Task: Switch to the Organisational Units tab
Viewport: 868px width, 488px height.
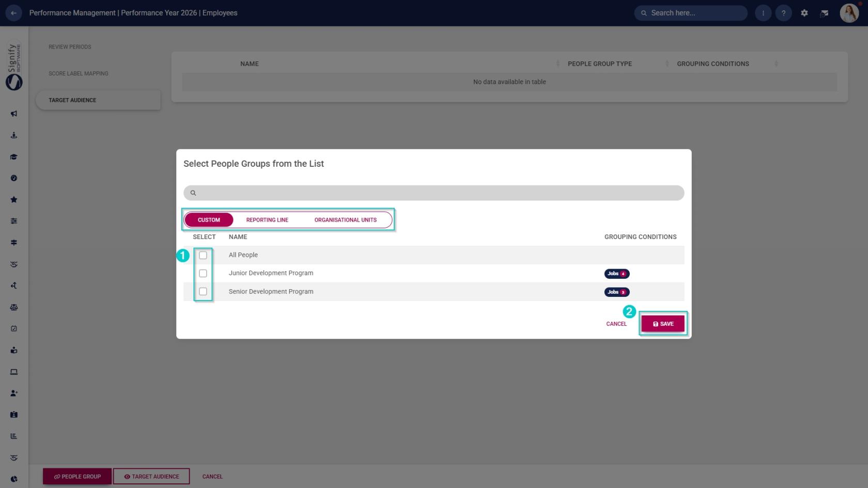Action: point(346,220)
